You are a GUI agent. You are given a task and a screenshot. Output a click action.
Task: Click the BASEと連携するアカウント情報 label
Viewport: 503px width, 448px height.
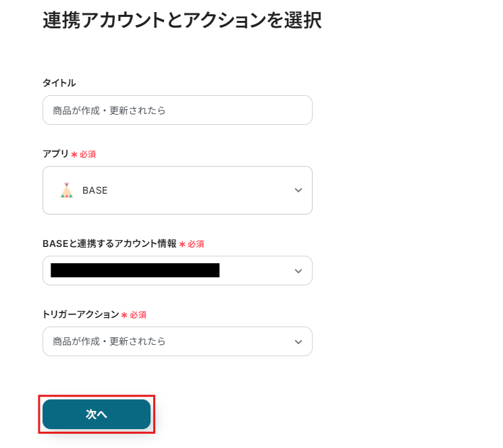point(109,244)
